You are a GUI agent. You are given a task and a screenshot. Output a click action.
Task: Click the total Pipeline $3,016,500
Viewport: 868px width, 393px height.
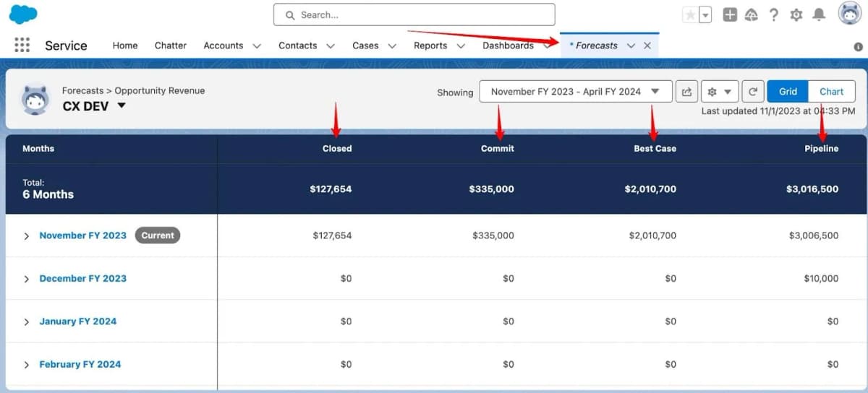[812, 189]
